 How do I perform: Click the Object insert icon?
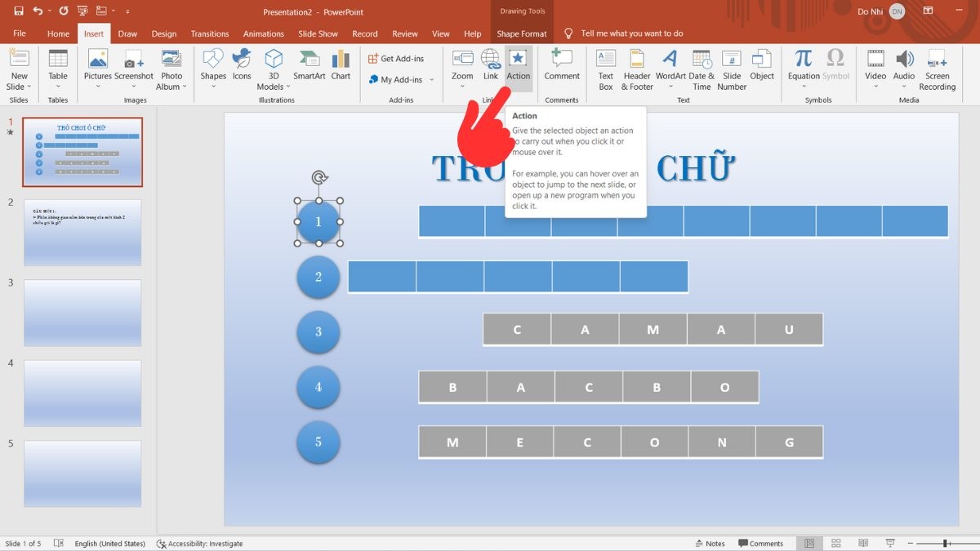pyautogui.click(x=762, y=59)
